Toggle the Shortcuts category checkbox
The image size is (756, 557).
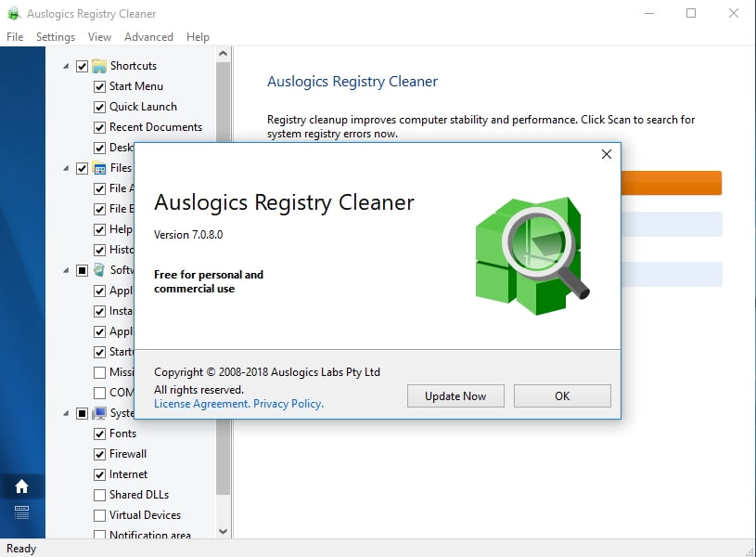pos(82,66)
